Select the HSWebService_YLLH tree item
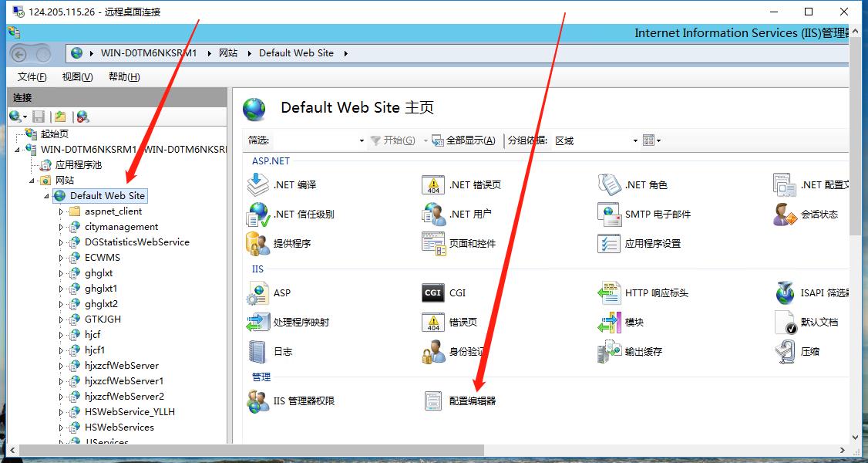The image size is (868, 463). tap(130, 412)
